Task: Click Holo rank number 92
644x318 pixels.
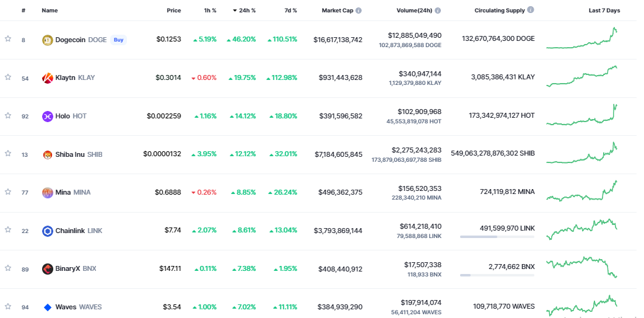Action: [x=25, y=117]
